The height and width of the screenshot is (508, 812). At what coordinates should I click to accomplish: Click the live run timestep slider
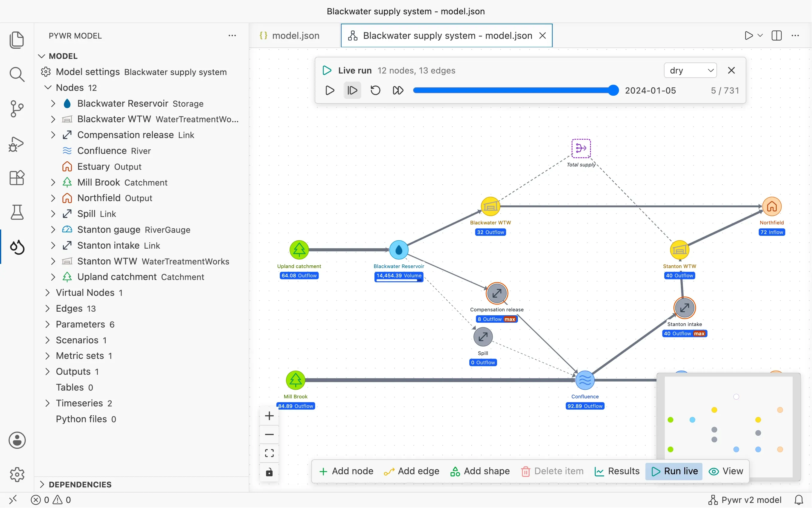[x=516, y=90]
